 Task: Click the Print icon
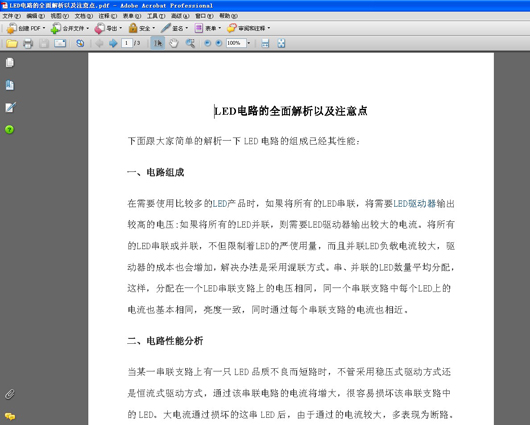[28, 43]
